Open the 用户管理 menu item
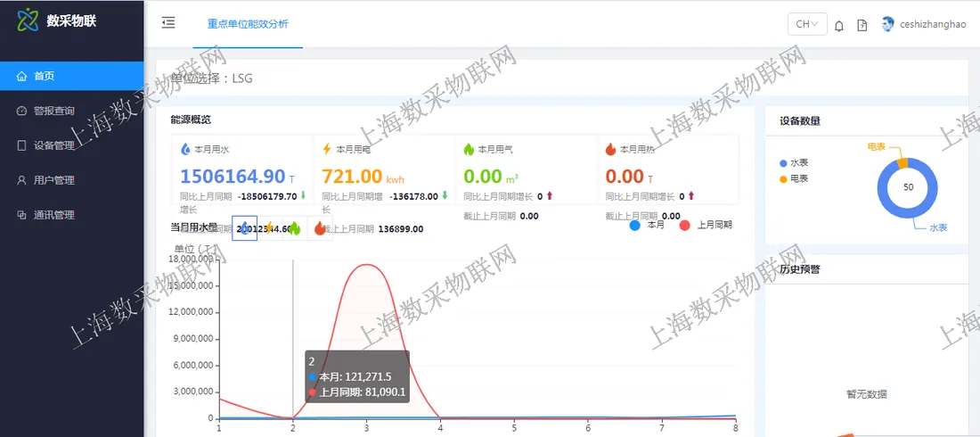 coord(72,180)
